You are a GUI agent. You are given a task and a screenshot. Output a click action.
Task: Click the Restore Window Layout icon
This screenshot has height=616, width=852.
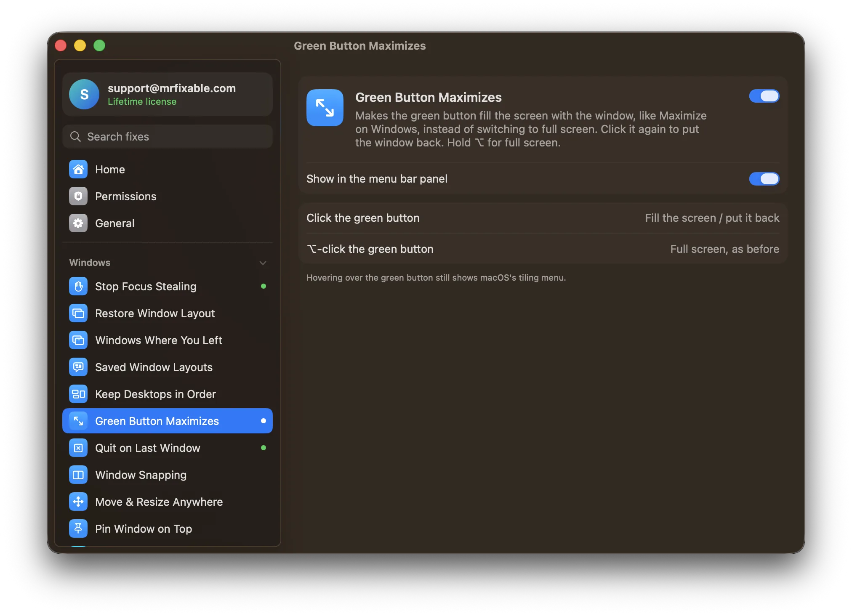tap(78, 313)
